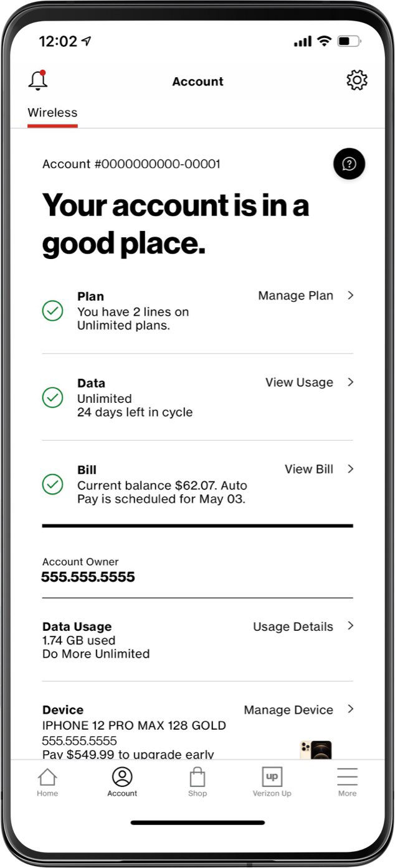Image resolution: width=395 pixels, height=868 pixels.
Task: Tap the Account Owner phone number
Action: click(88, 577)
